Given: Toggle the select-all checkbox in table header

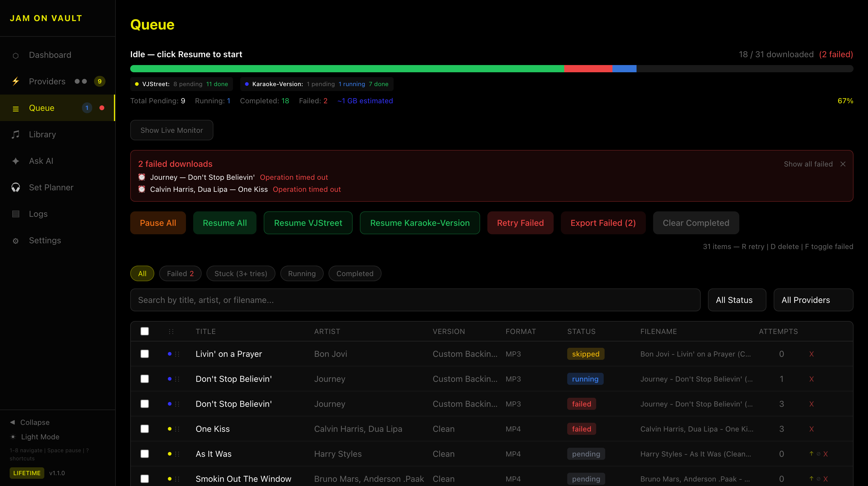Looking at the screenshot, I should pos(145,331).
